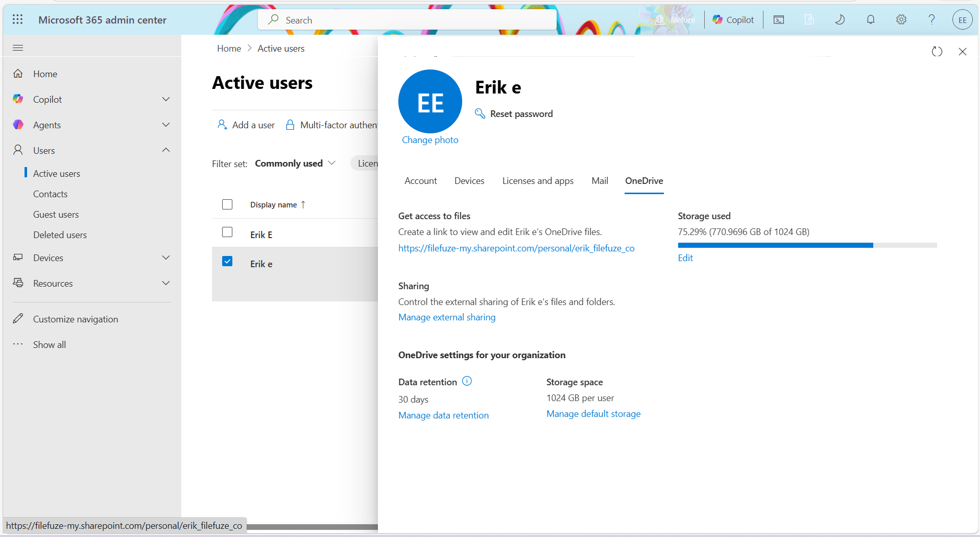Click into the Search input field

click(408, 20)
